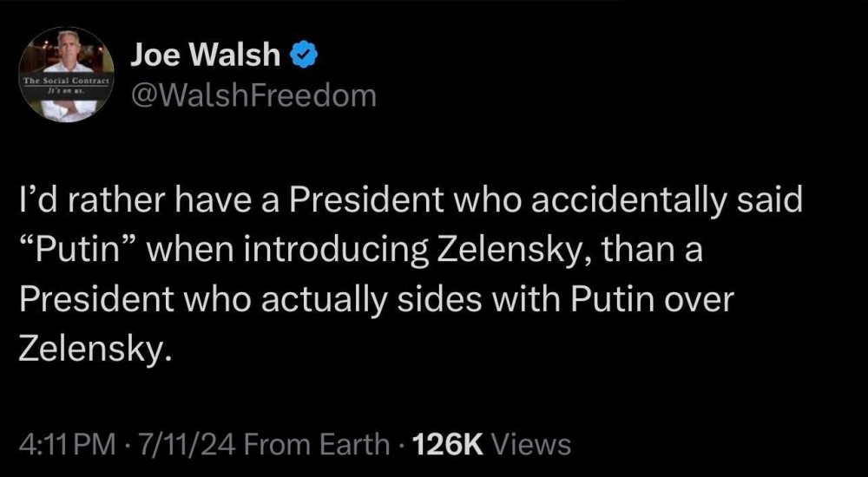Click the 4:11 PM timestamp

67,445
